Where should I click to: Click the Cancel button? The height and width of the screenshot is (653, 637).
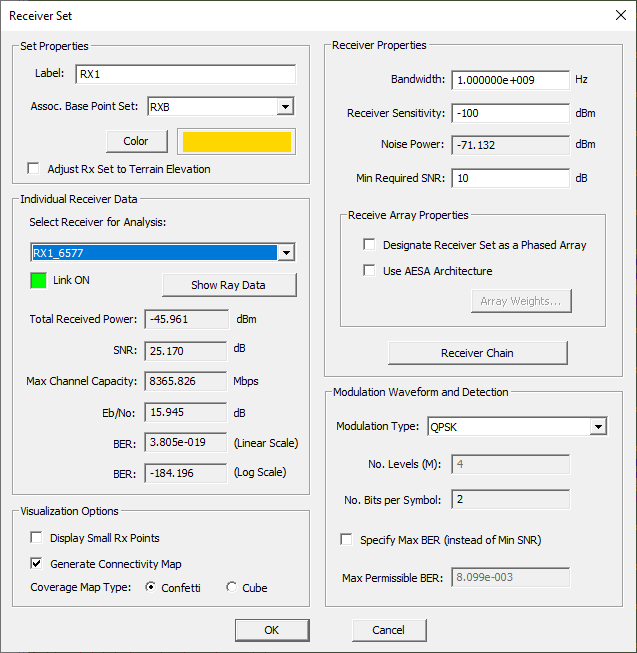[x=388, y=630]
